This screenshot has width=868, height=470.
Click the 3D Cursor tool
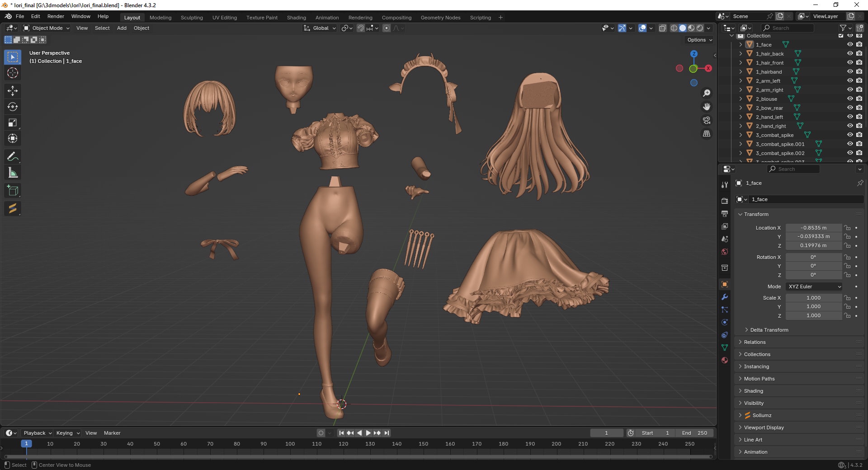[13, 73]
